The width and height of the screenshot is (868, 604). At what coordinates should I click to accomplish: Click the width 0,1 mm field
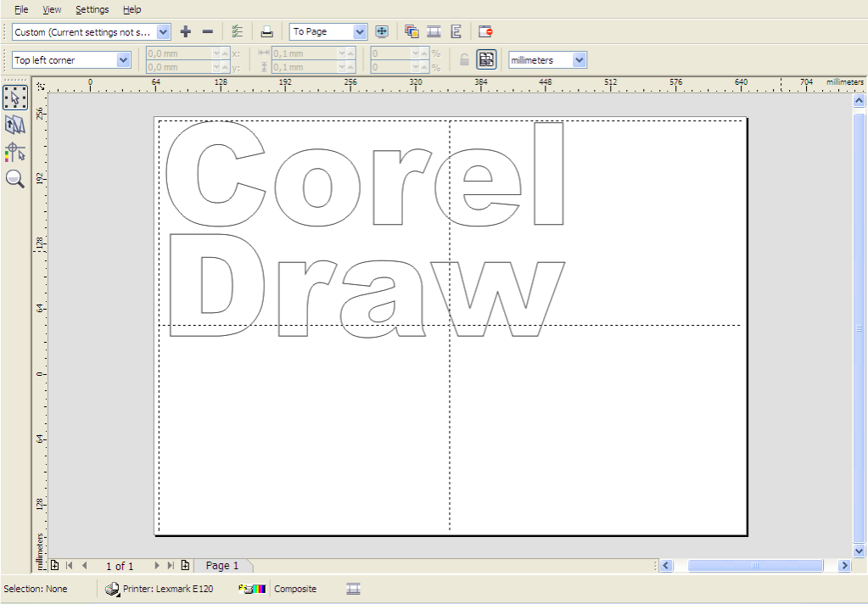[x=305, y=53]
